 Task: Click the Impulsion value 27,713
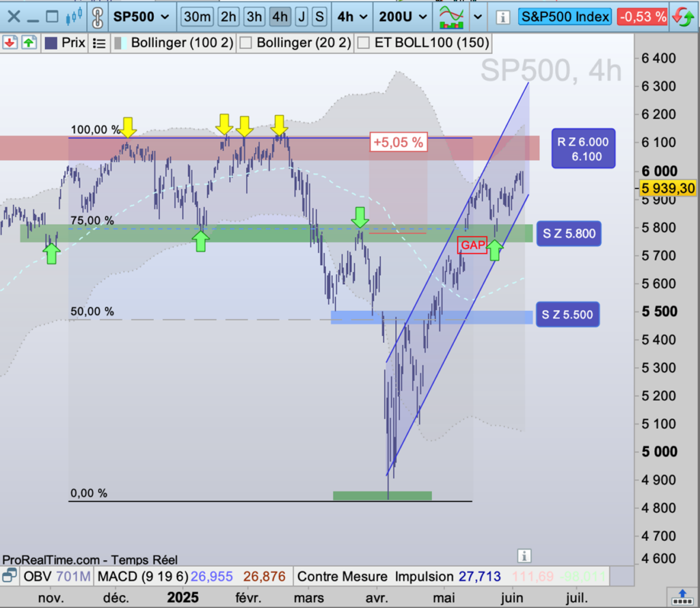pos(479,577)
